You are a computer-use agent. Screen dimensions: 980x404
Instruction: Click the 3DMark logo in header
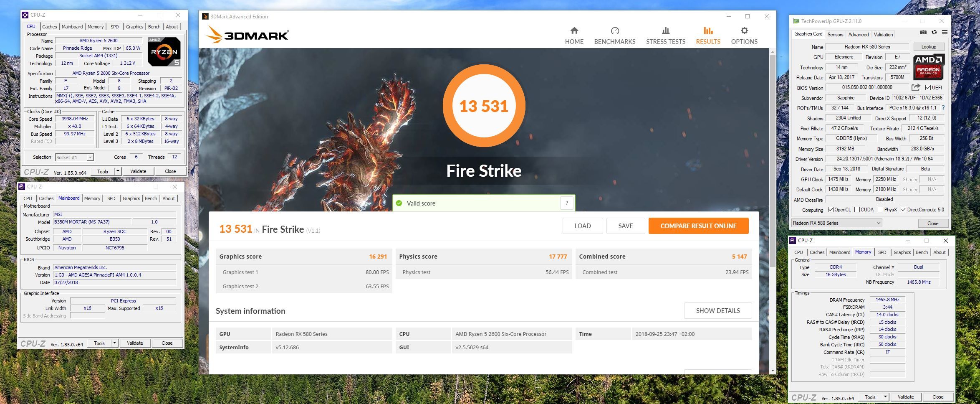click(248, 35)
